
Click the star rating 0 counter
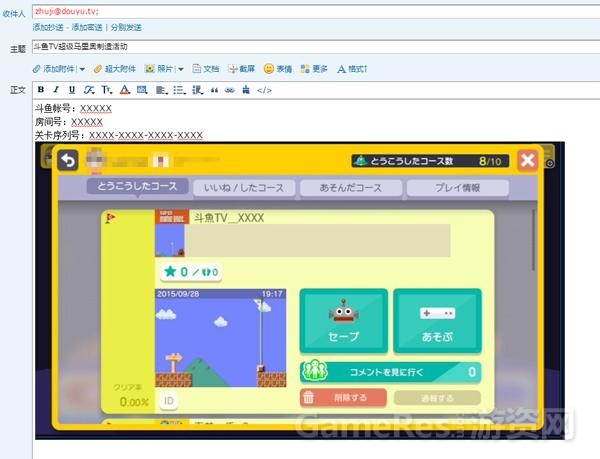(191, 272)
